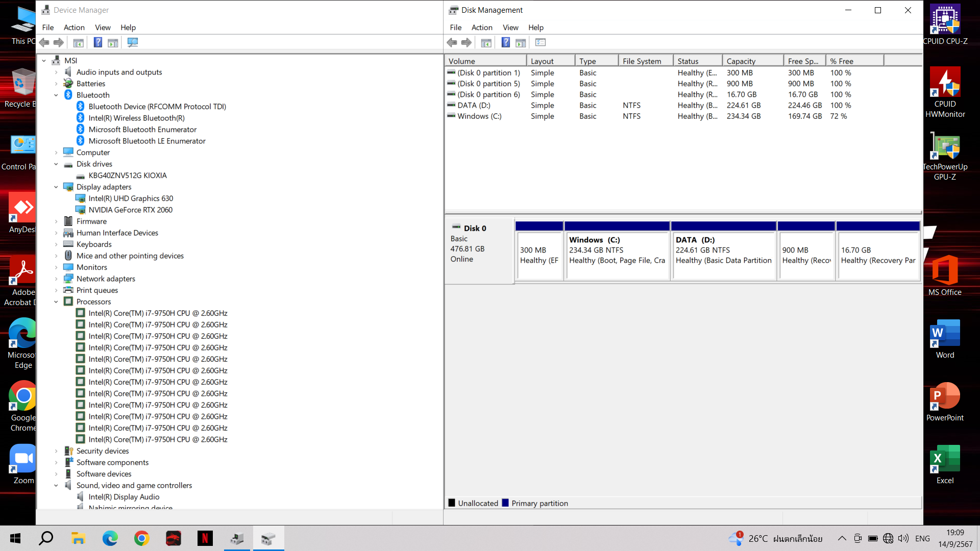The image size is (980, 551).
Task: Open CPUID HWMonitor desktop shortcut
Action: tap(945, 92)
